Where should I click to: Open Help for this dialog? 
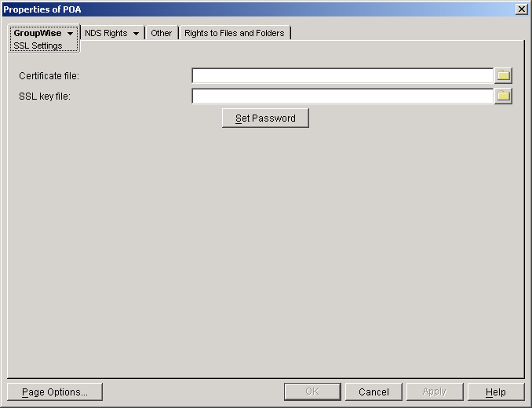click(496, 392)
